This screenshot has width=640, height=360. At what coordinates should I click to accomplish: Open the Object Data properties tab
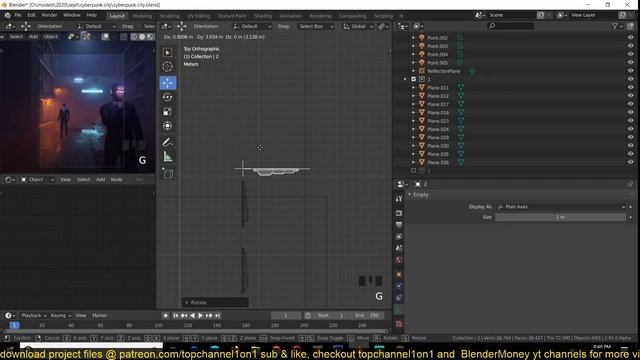(x=399, y=310)
